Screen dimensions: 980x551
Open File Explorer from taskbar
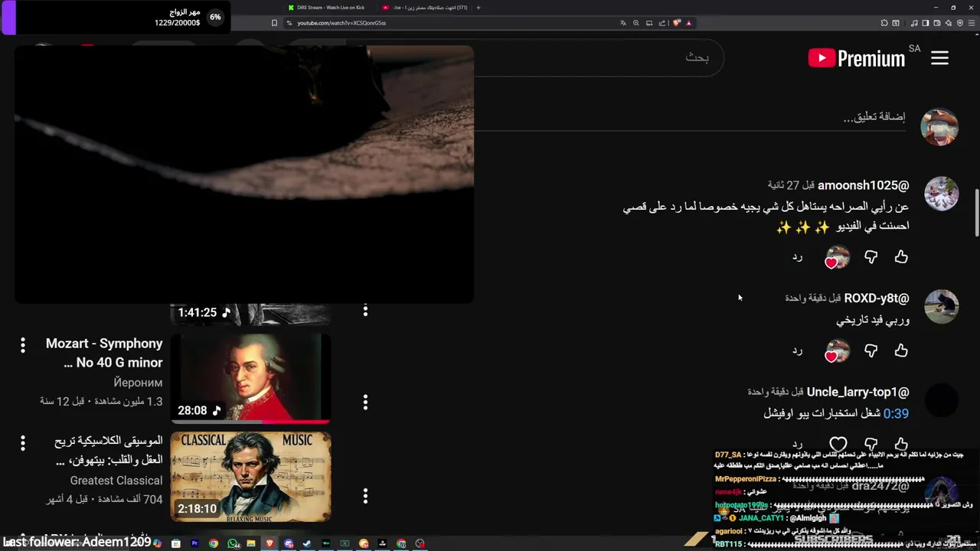click(251, 543)
